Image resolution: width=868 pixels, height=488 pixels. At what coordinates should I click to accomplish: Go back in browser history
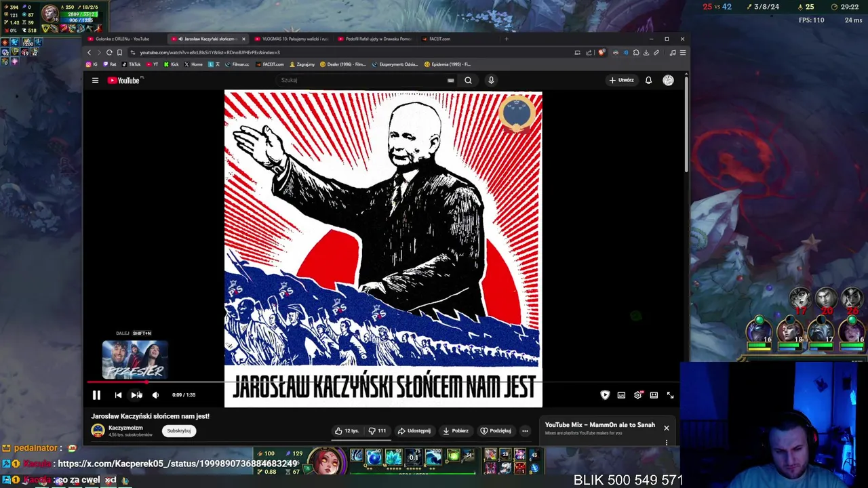(x=89, y=52)
